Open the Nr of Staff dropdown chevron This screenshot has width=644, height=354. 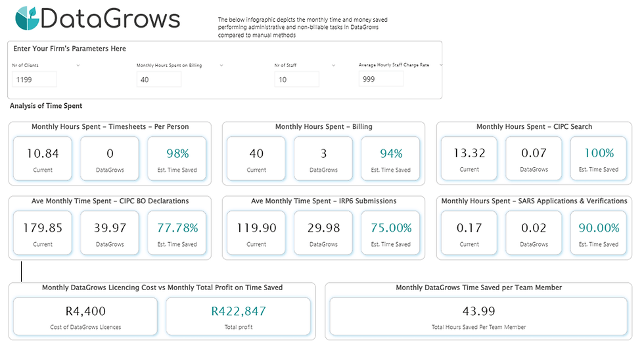334,65
